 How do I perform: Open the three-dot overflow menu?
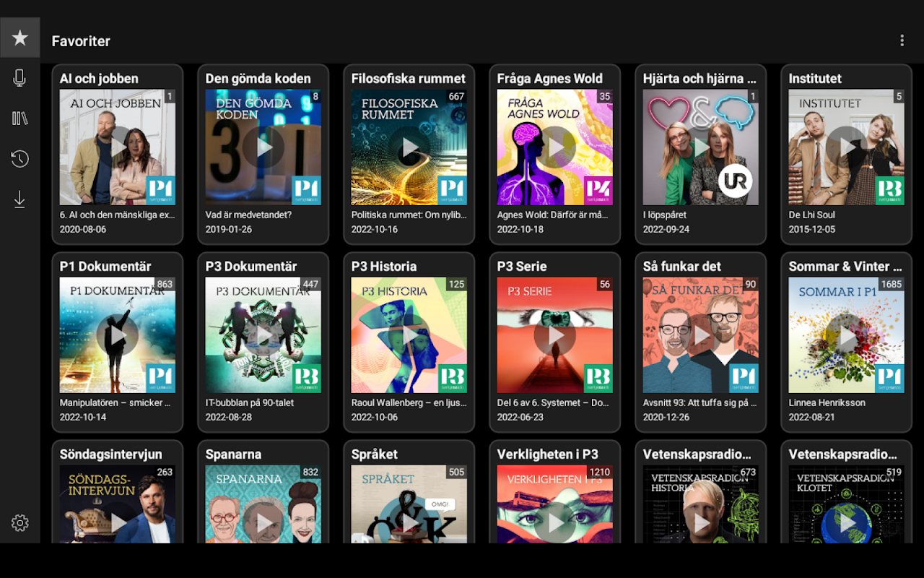(902, 40)
